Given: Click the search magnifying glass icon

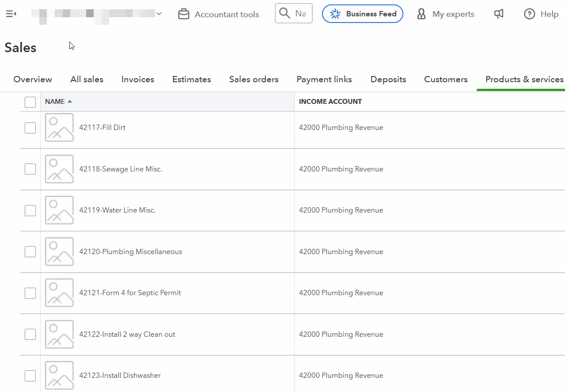Looking at the screenshot, I should click(285, 13).
